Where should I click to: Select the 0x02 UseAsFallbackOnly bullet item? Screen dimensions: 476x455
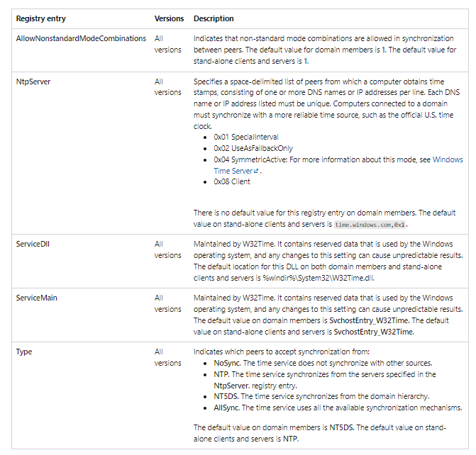(x=253, y=148)
